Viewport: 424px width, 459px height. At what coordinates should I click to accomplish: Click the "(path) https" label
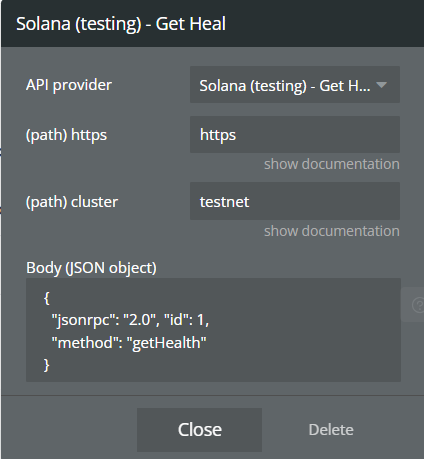[x=66, y=135]
